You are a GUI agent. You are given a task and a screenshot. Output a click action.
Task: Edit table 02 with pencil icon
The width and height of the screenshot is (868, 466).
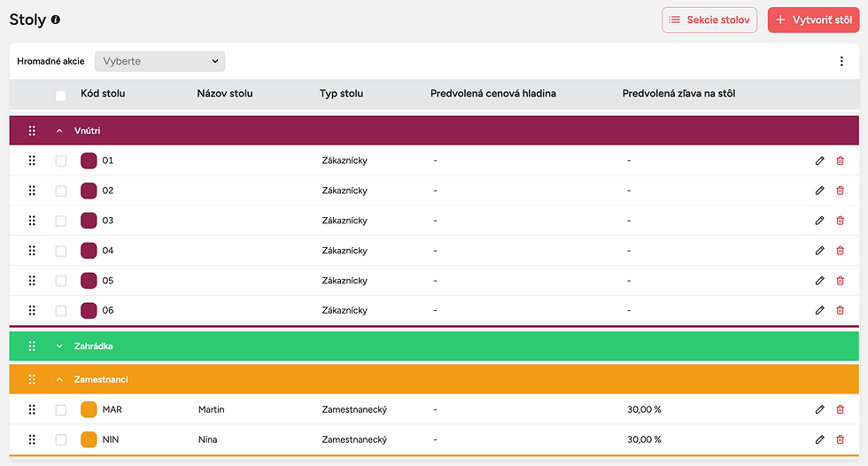[820, 190]
